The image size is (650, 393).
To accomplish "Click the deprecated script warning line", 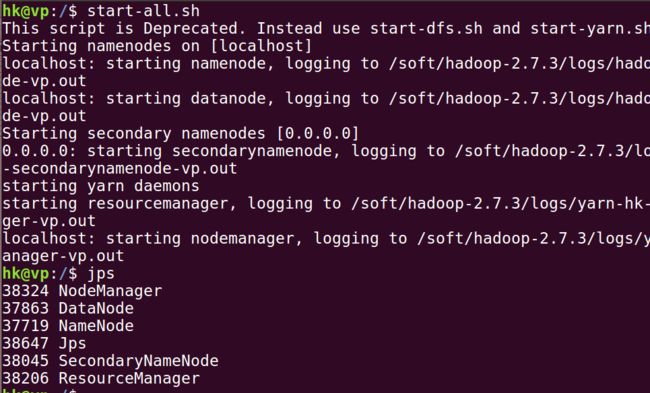I will click(326, 29).
